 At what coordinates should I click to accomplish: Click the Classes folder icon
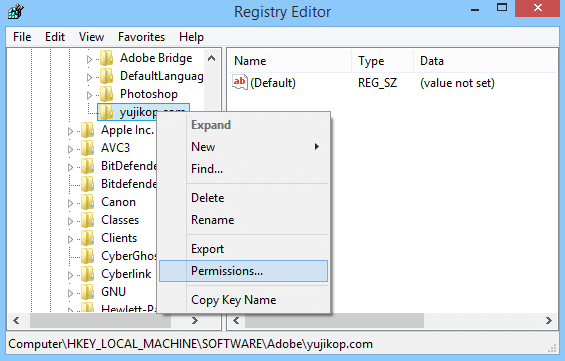click(x=88, y=220)
